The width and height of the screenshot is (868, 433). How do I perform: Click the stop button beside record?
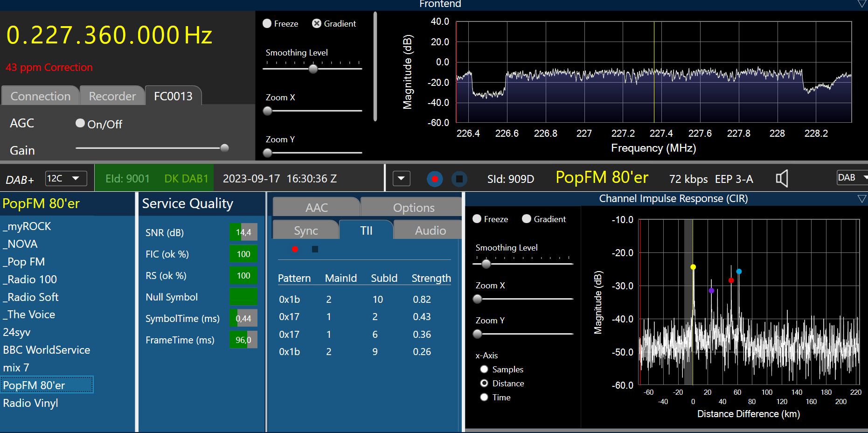tap(459, 179)
